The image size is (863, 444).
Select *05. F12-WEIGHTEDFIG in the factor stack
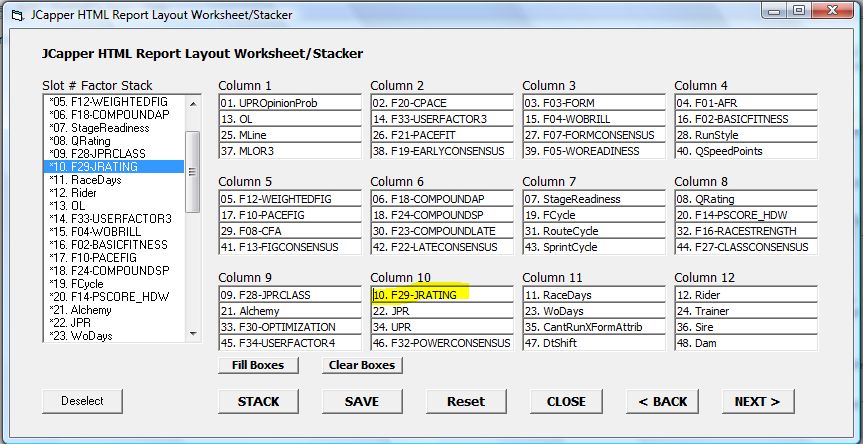[x=113, y=102]
